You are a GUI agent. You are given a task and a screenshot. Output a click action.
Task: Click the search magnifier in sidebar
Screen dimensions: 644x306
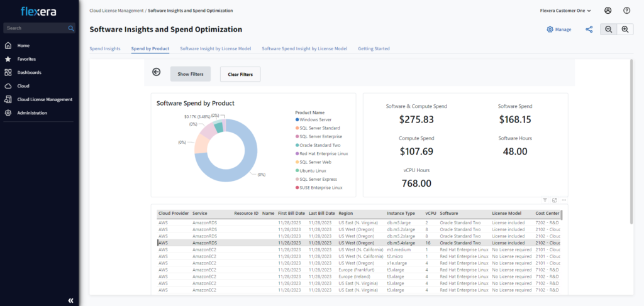[71, 28]
